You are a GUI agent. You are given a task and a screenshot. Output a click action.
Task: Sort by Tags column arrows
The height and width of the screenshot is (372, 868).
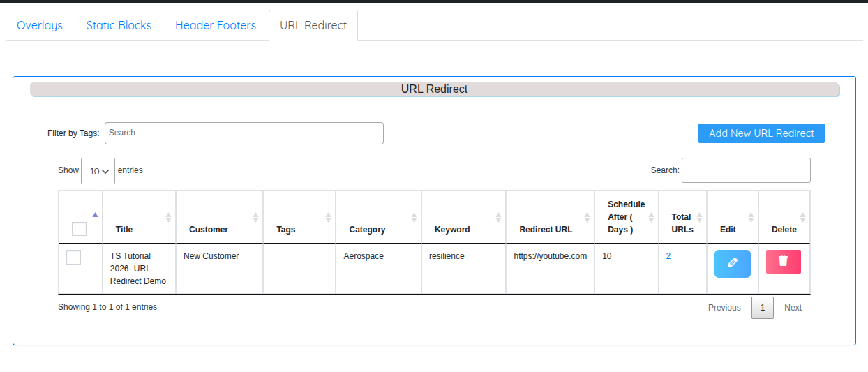(328, 217)
